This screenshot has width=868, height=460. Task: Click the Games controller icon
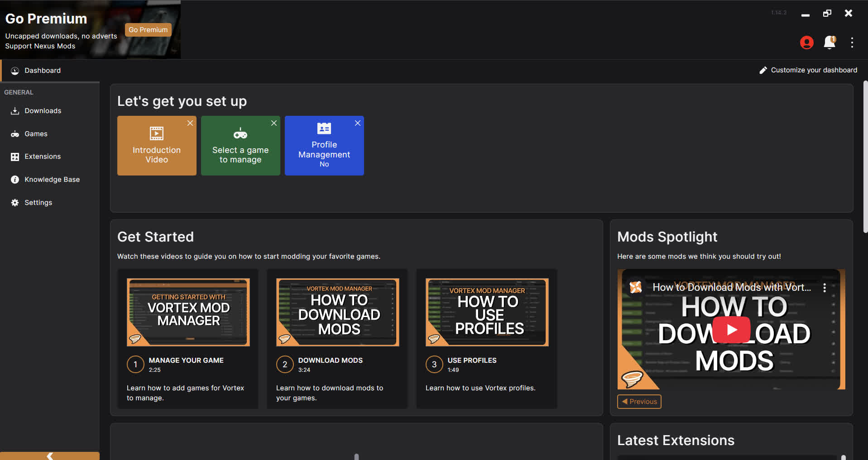click(x=15, y=134)
